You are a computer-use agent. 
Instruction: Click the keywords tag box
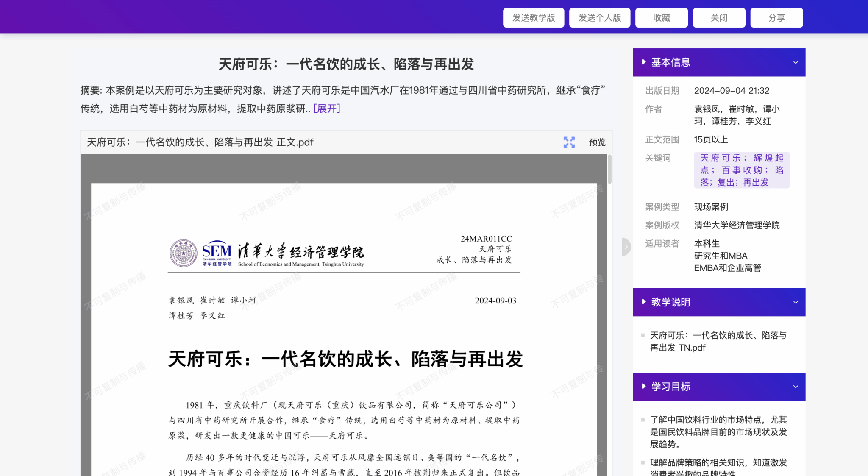[x=741, y=170]
